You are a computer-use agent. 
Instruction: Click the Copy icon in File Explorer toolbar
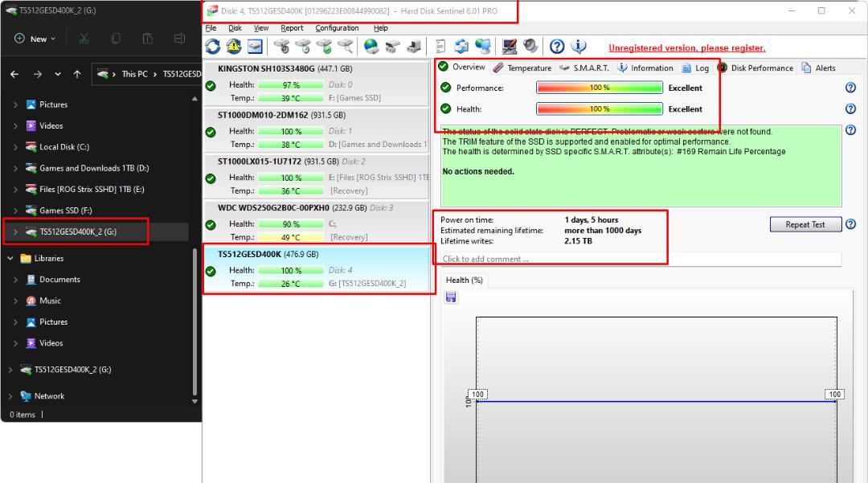coord(116,39)
